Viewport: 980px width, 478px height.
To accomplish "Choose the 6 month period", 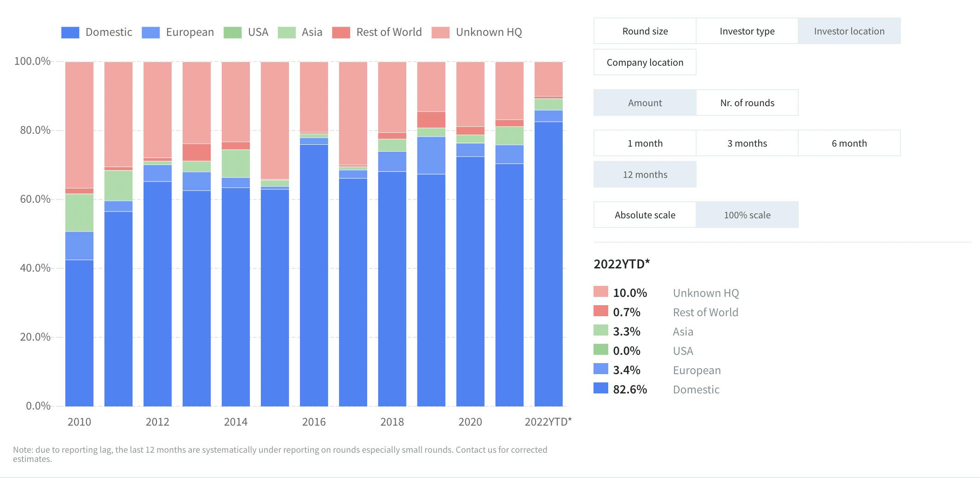I will [x=849, y=143].
